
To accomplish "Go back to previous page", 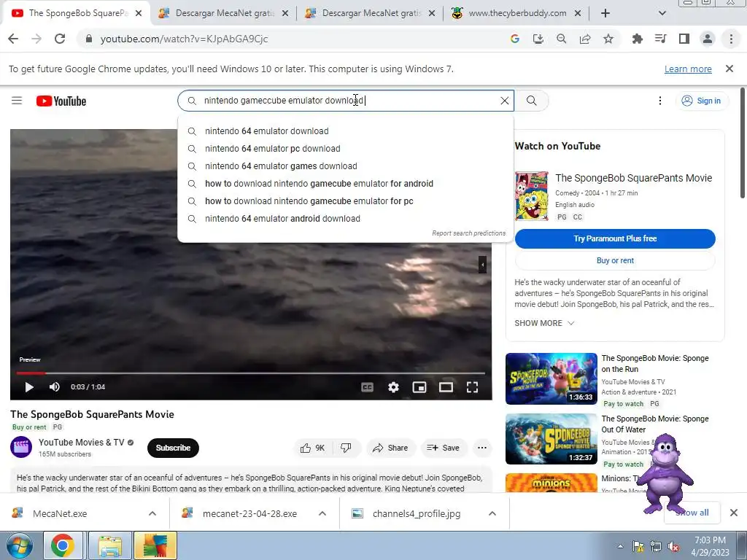I will [13, 39].
